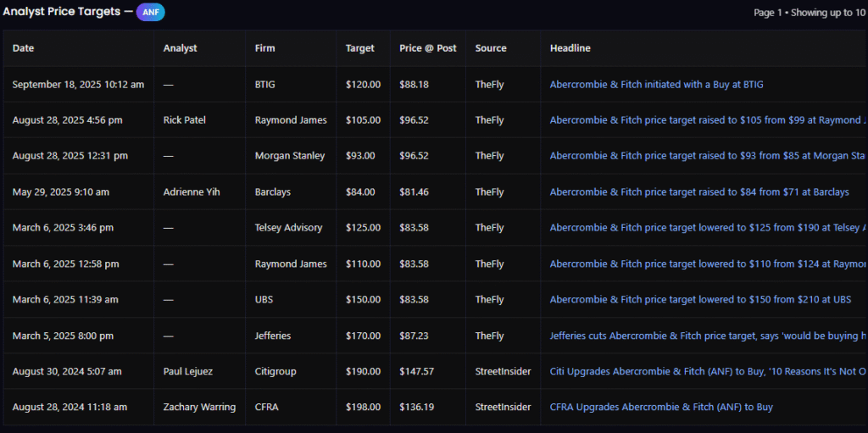This screenshot has height=433, width=868.
Task: Sort by the Date column header
Action: (24, 48)
